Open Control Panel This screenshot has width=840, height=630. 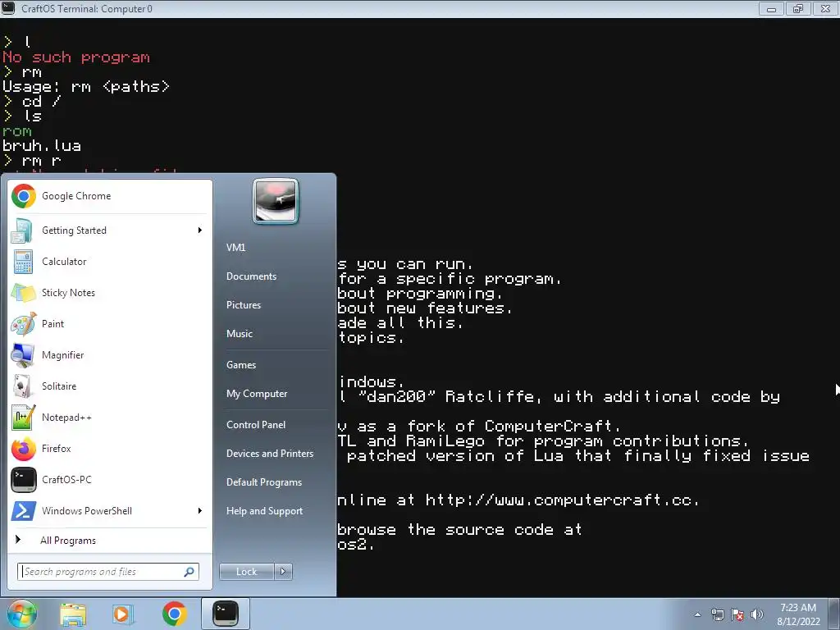(256, 425)
